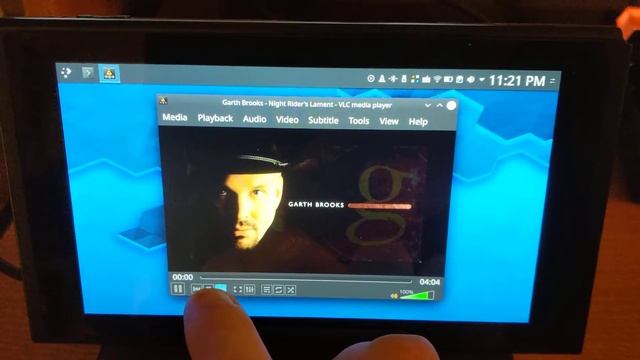Open the Video menu

click(287, 120)
